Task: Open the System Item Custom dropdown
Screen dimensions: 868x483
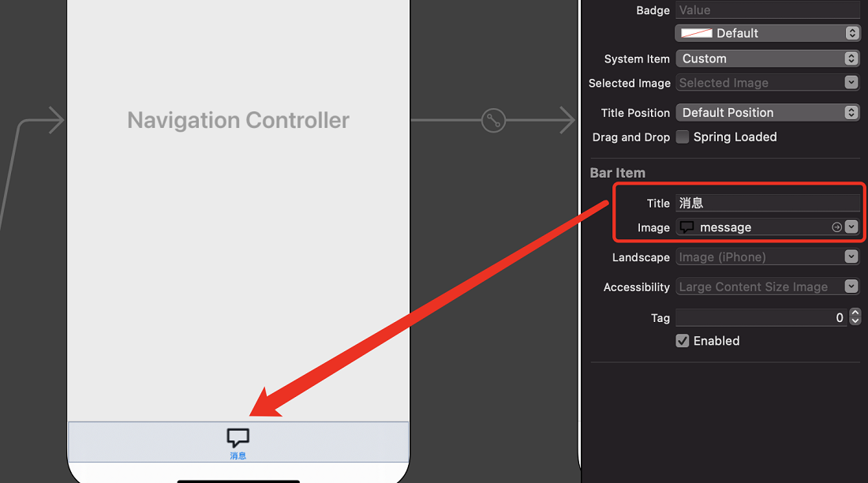Action: pyautogui.click(x=767, y=58)
